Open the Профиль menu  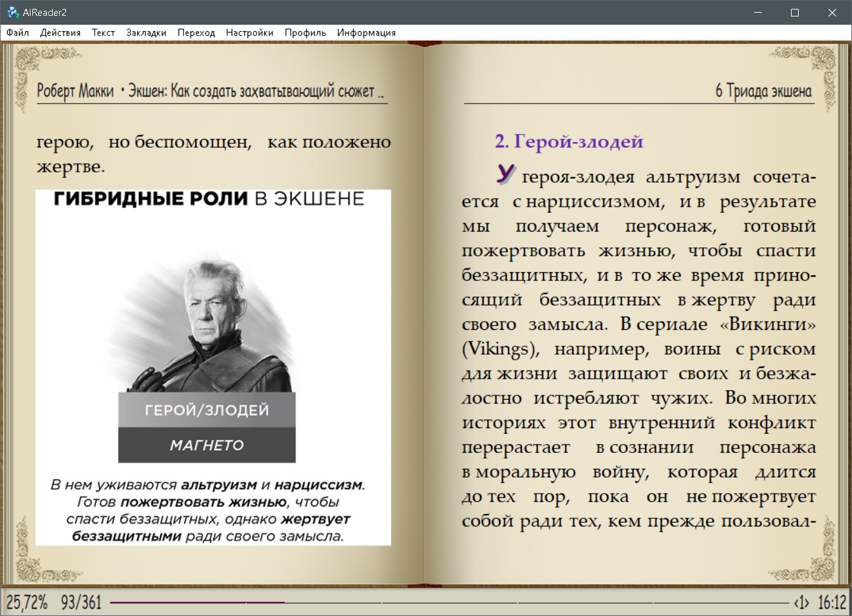coord(305,32)
